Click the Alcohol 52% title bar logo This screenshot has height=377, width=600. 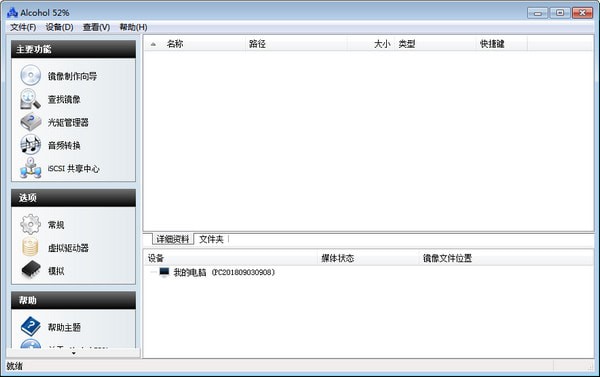coord(12,13)
